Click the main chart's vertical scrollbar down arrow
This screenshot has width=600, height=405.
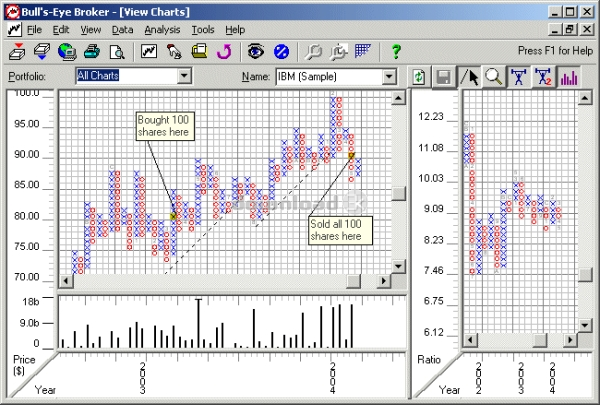coord(399,266)
